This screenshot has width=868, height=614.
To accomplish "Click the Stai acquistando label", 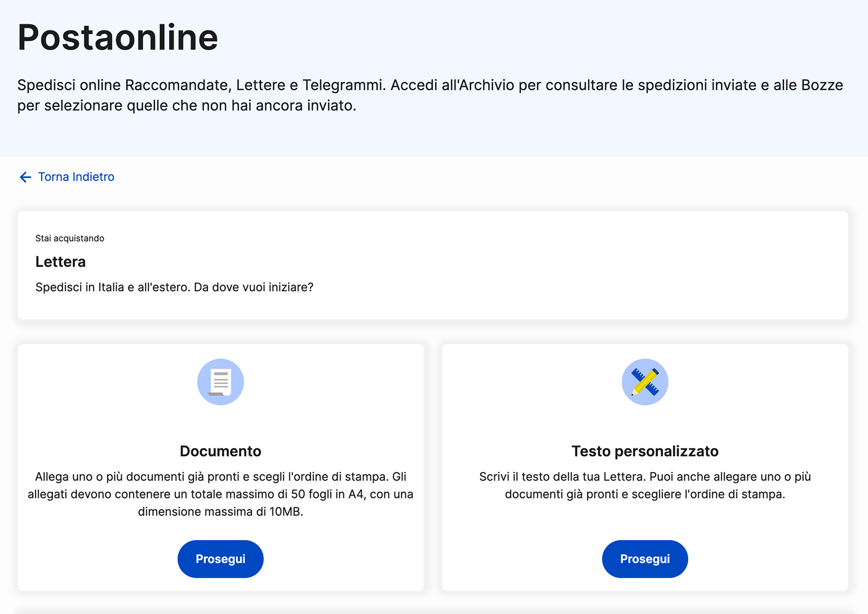I will click(x=70, y=238).
